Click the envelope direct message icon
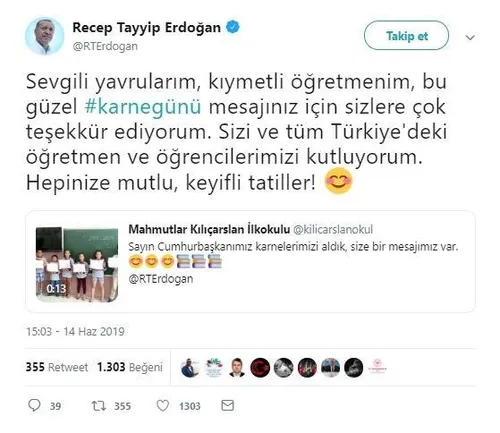Image resolution: width=500 pixels, height=433 pixels. point(228,405)
